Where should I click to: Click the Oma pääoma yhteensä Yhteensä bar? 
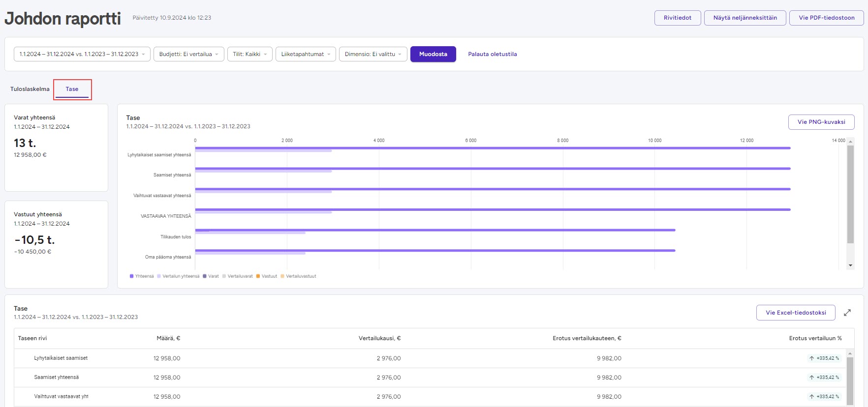[435, 251]
